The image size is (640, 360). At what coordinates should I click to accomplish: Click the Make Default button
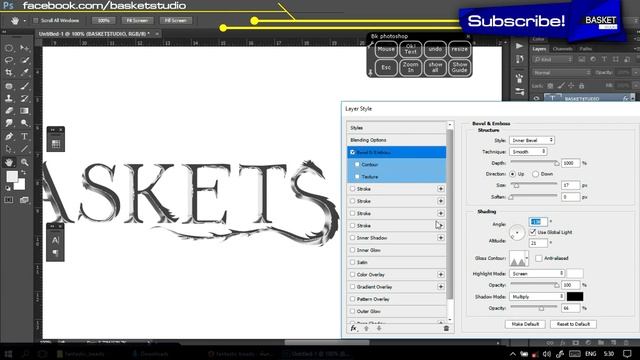(525, 324)
